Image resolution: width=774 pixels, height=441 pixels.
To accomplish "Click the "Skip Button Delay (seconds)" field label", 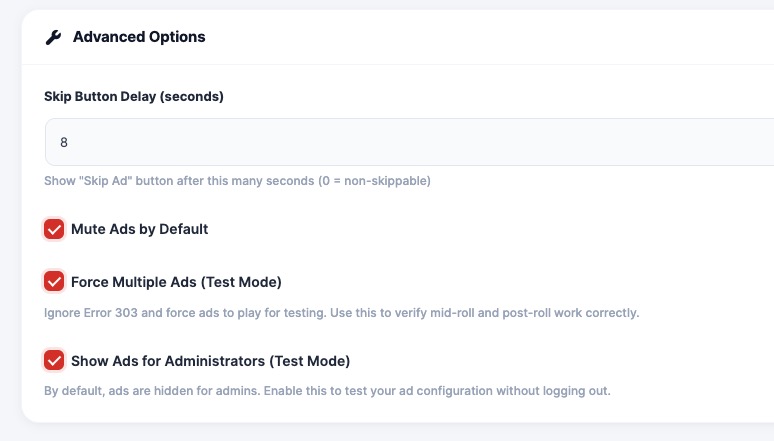I will (133, 97).
